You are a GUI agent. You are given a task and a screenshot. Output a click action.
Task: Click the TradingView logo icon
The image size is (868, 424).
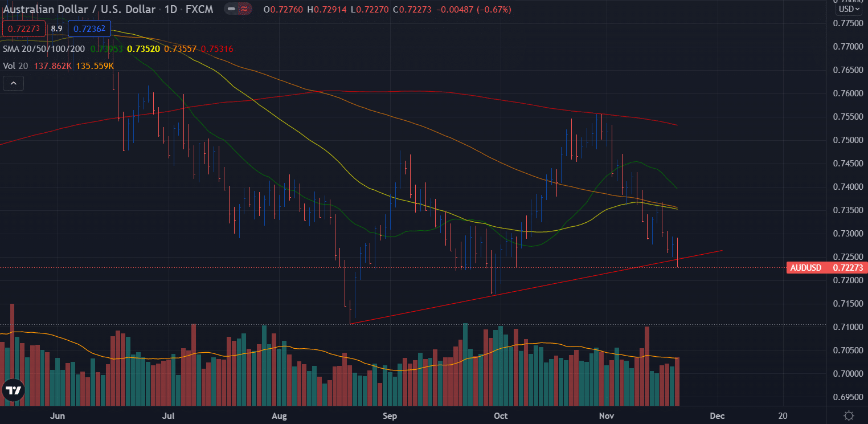[13, 391]
